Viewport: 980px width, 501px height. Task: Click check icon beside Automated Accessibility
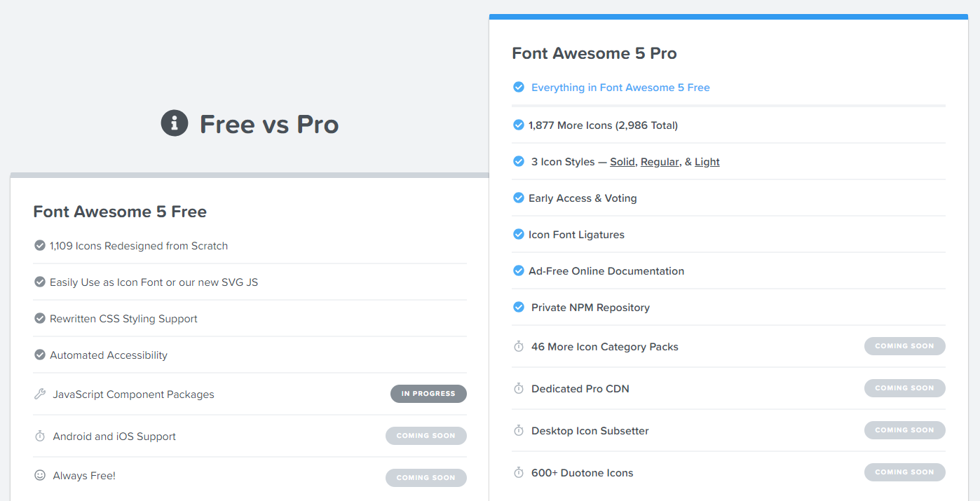40,355
